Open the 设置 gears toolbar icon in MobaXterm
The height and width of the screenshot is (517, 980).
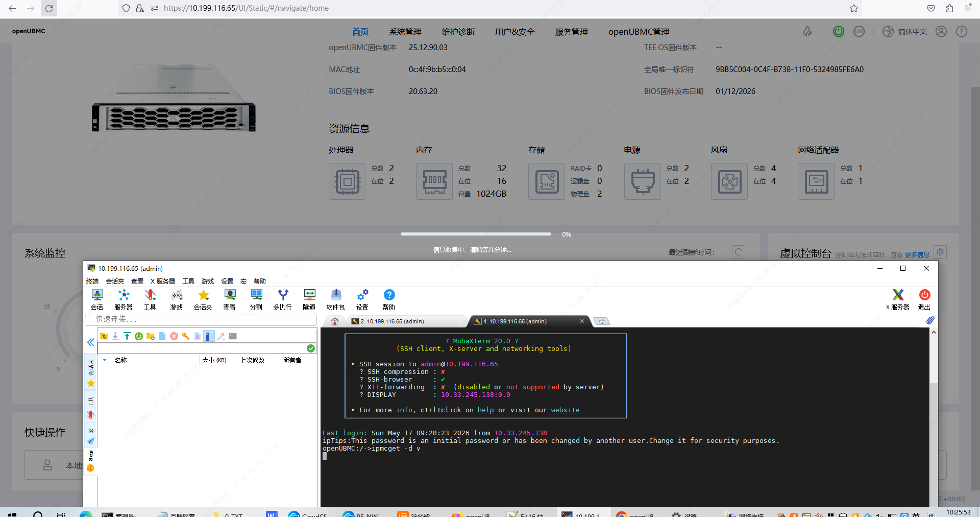362,299
